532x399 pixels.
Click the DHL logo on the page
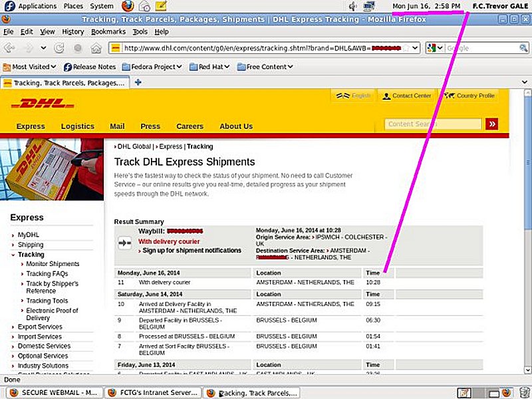[x=43, y=103]
